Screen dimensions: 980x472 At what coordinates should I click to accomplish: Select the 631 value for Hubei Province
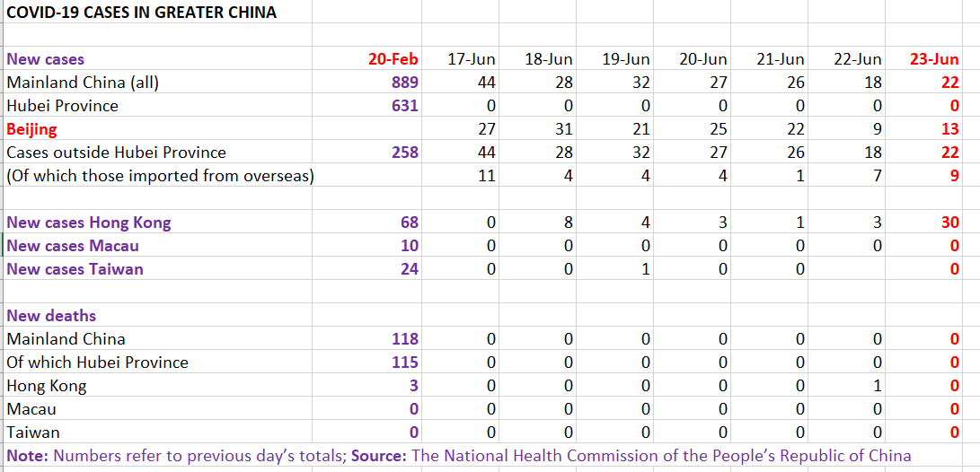click(405, 106)
